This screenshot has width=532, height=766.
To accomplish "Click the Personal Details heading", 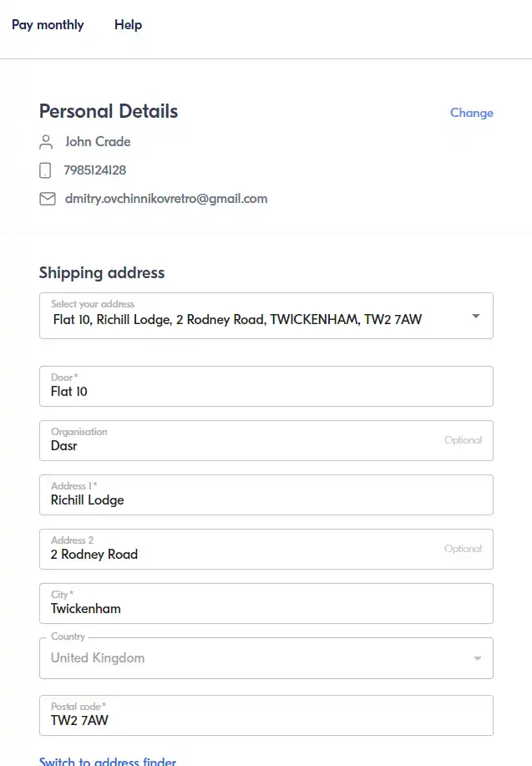I will click(x=109, y=111).
